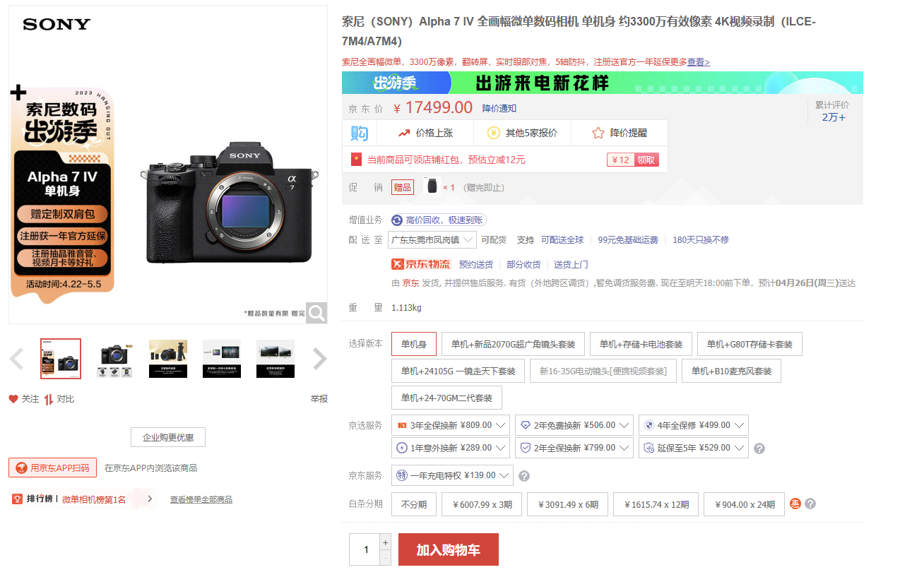Click the 高价回收 trade-in recycle icon
924x577 pixels.
coord(397,220)
